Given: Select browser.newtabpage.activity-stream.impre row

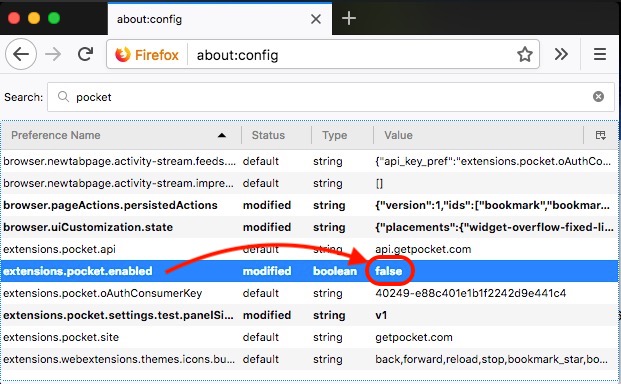Looking at the screenshot, I should coord(309,183).
